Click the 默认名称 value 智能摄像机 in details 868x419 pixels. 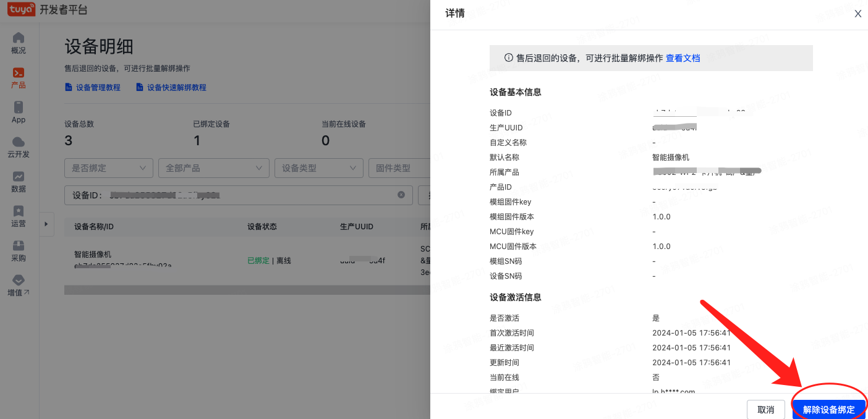click(671, 158)
